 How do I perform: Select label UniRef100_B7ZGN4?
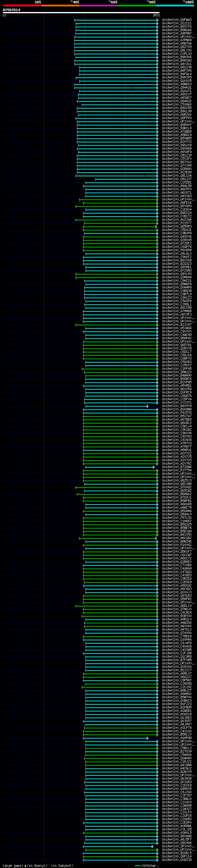(177, 467)
